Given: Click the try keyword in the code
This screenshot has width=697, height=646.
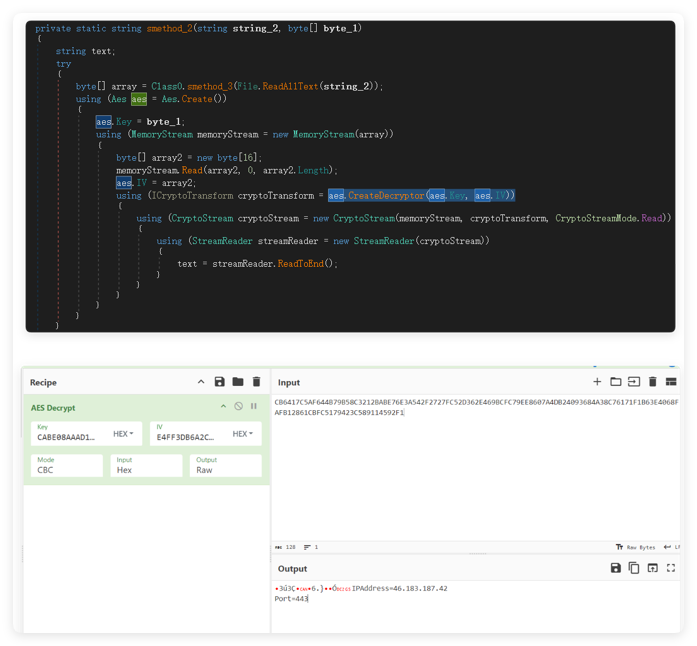Looking at the screenshot, I should point(63,64).
